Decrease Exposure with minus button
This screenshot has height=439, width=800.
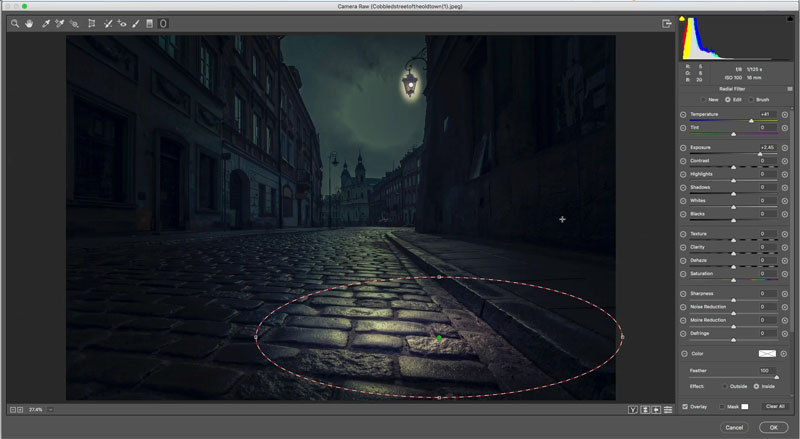(683, 148)
